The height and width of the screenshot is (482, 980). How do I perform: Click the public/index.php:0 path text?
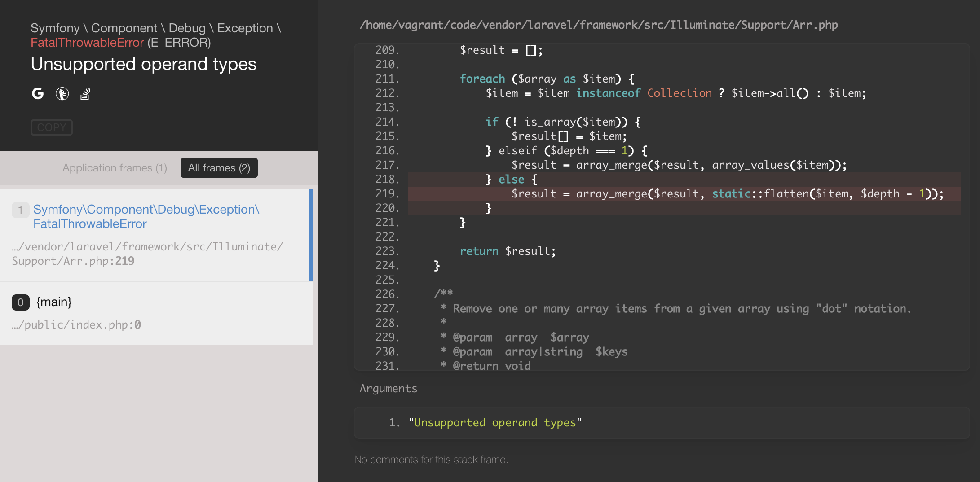(76, 325)
